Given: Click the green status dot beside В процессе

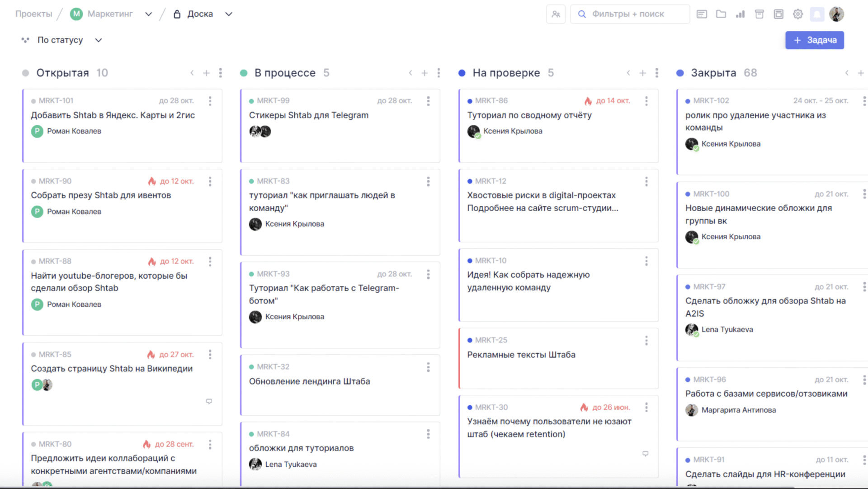Looking at the screenshot, I should [x=244, y=73].
